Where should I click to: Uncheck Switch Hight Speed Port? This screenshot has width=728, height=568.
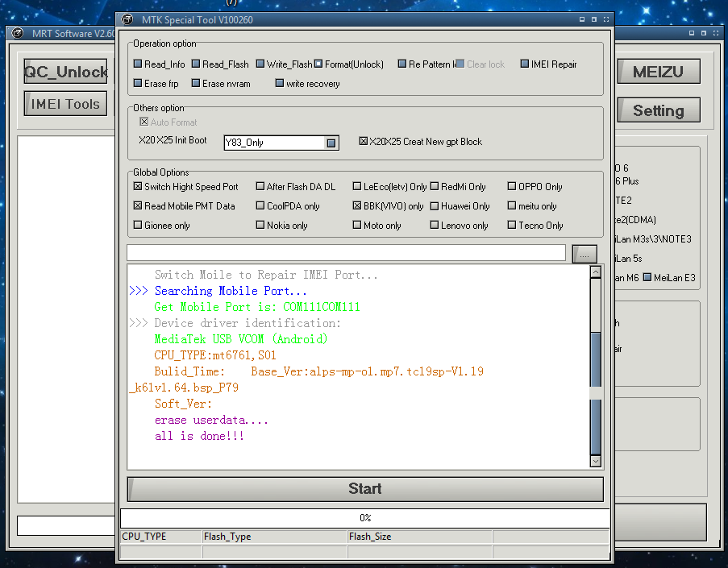click(x=138, y=187)
